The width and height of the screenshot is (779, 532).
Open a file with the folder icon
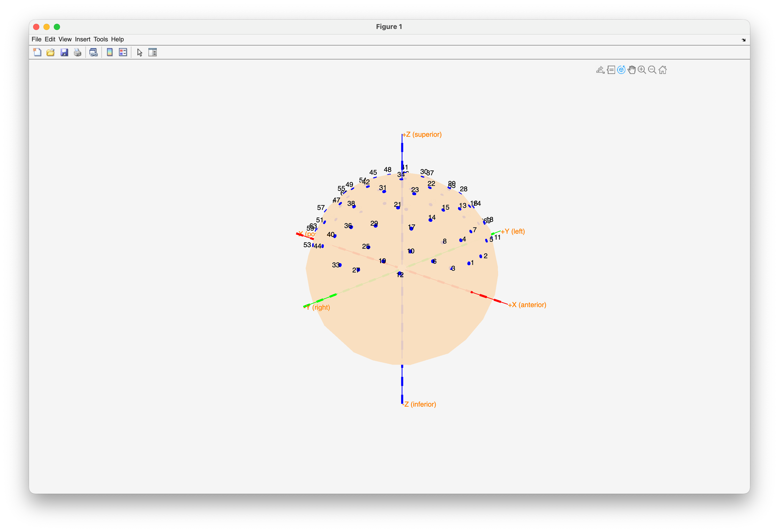pos(51,52)
